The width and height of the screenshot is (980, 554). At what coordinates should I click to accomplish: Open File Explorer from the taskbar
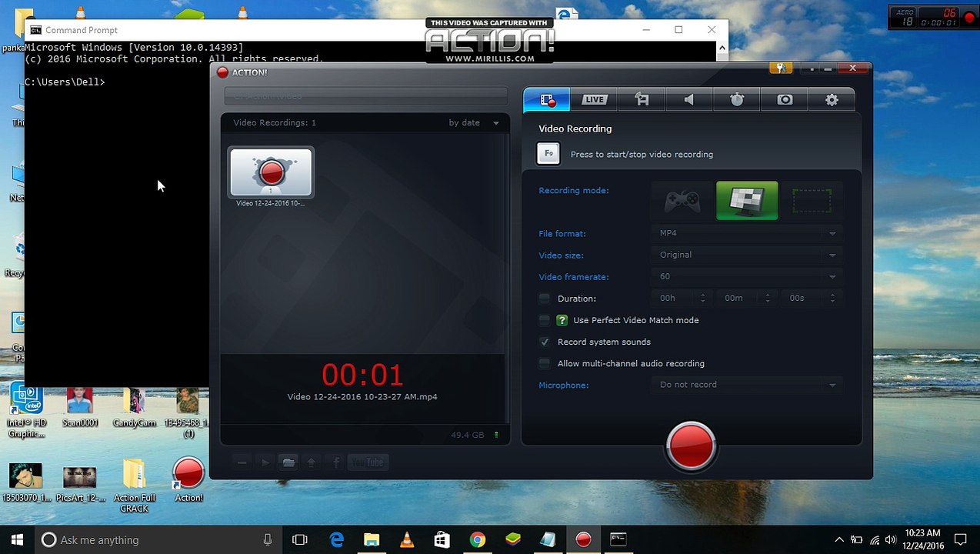pos(372,540)
